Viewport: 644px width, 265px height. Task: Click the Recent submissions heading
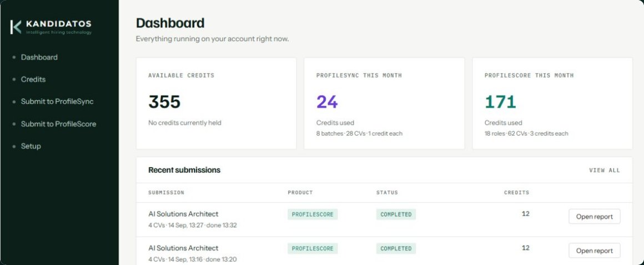(184, 170)
